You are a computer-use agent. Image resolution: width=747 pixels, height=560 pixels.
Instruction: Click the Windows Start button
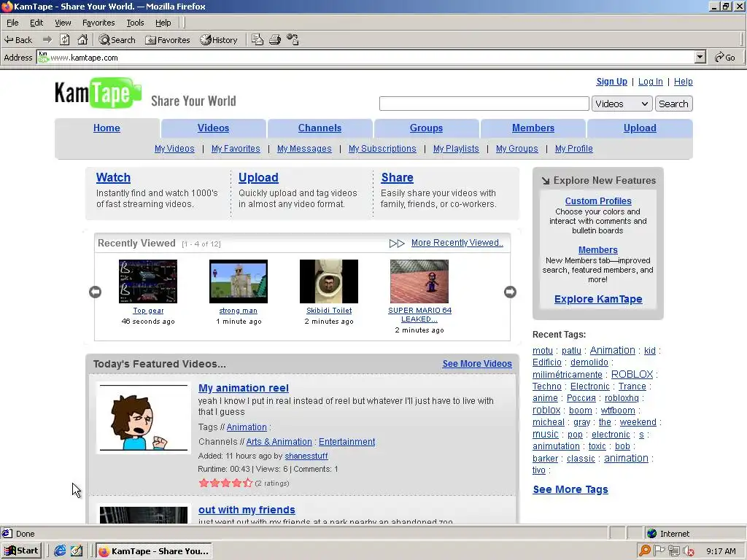coord(21,551)
